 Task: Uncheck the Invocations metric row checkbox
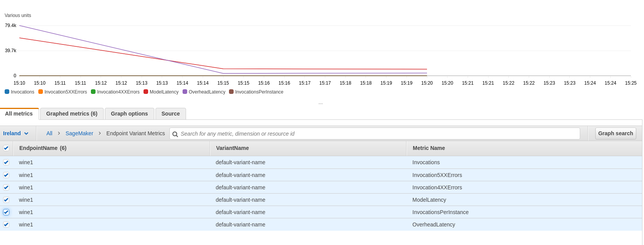pyautogui.click(x=6, y=162)
